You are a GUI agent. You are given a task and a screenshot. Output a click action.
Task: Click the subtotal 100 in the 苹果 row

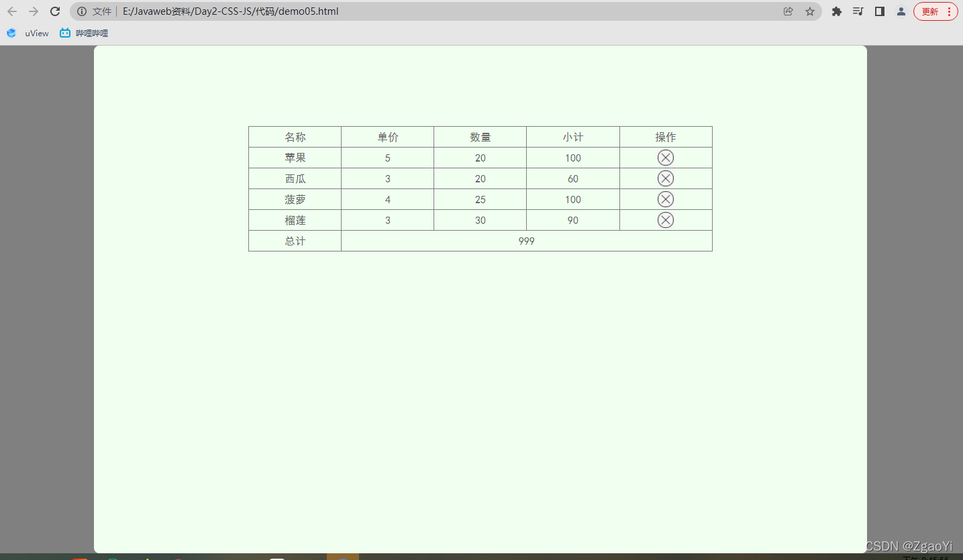[x=572, y=158]
